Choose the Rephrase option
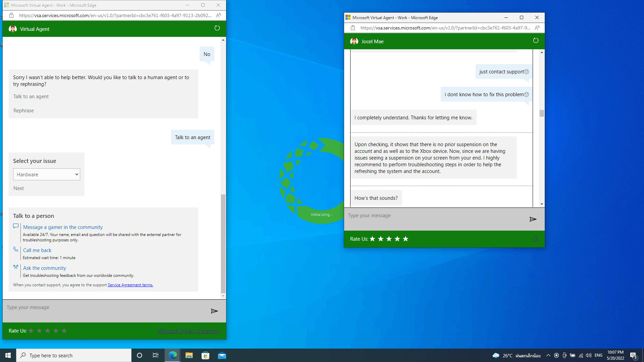 [x=23, y=111]
